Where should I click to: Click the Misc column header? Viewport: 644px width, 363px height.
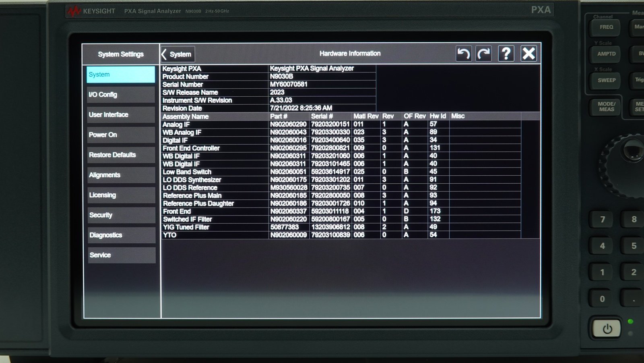458,116
